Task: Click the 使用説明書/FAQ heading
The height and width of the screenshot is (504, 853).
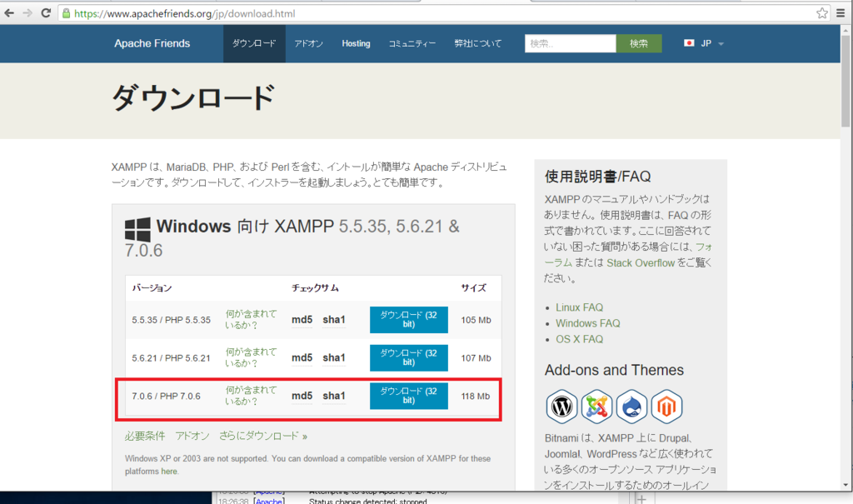Action: coord(597,177)
